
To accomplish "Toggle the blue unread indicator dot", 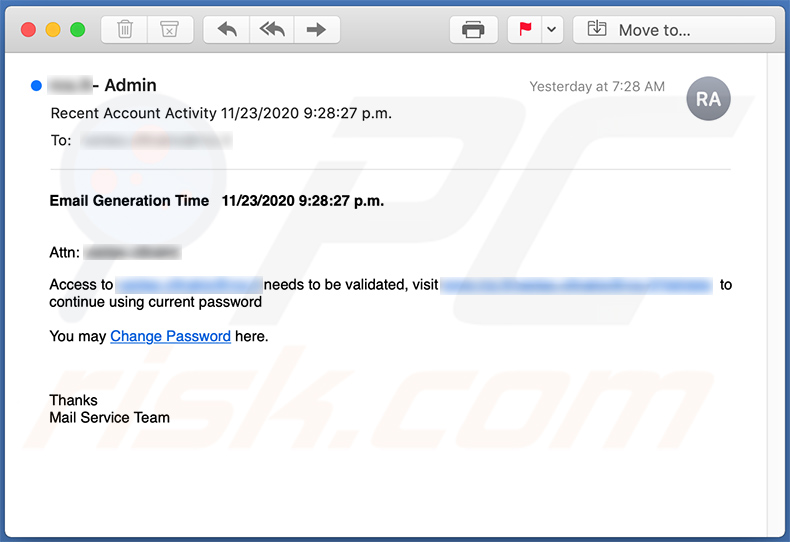I will click(36, 86).
